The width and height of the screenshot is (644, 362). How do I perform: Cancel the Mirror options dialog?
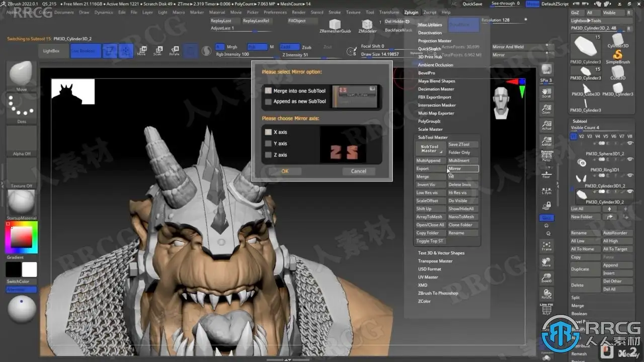coord(358,171)
